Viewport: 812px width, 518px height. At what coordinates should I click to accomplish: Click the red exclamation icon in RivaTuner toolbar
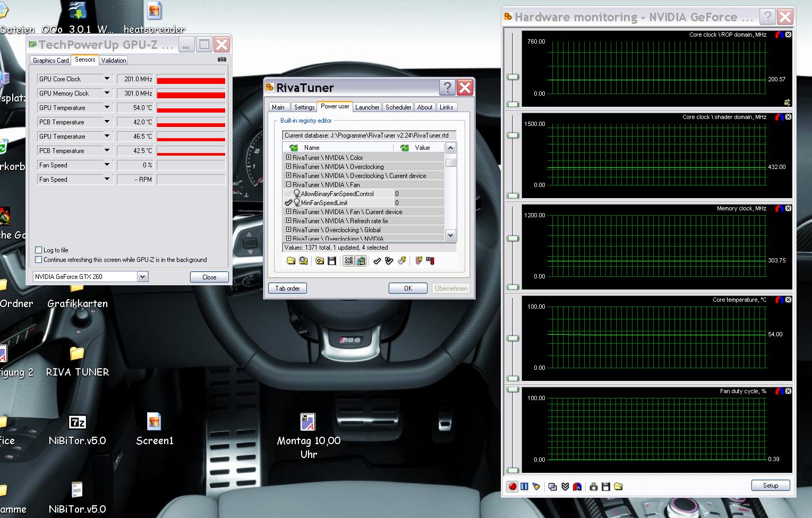pyautogui.click(x=430, y=261)
